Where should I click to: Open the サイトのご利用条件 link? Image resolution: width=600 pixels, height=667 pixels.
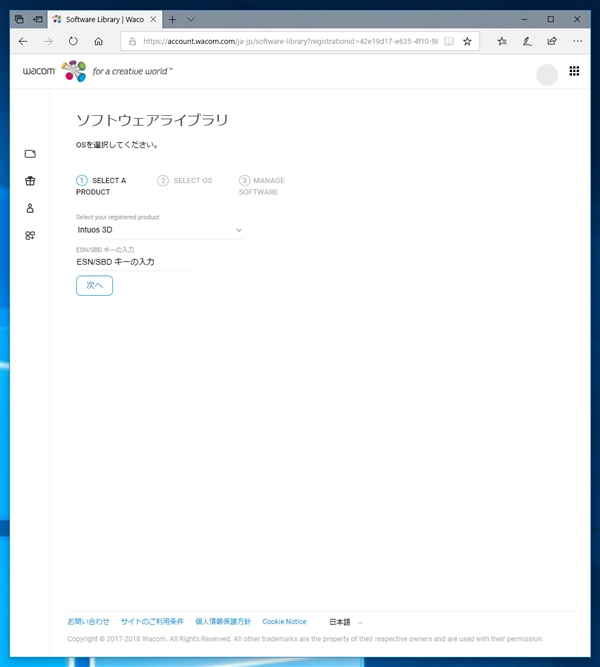point(152,621)
